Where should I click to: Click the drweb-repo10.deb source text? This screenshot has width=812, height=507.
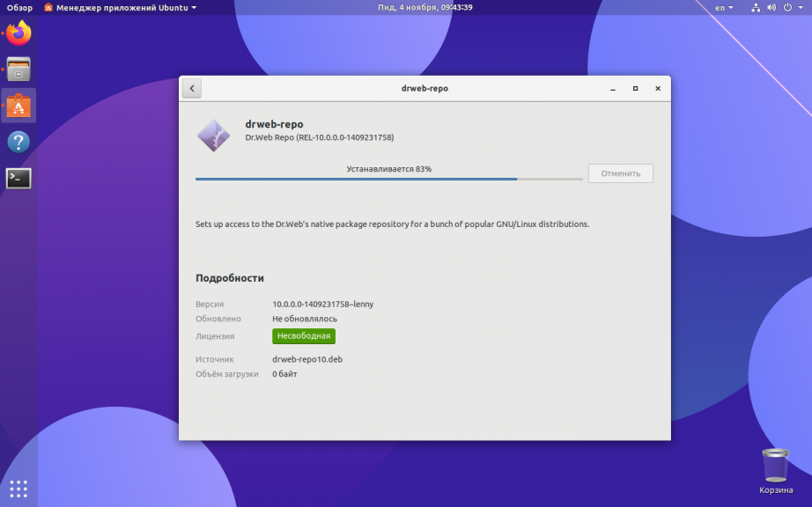[x=307, y=359]
